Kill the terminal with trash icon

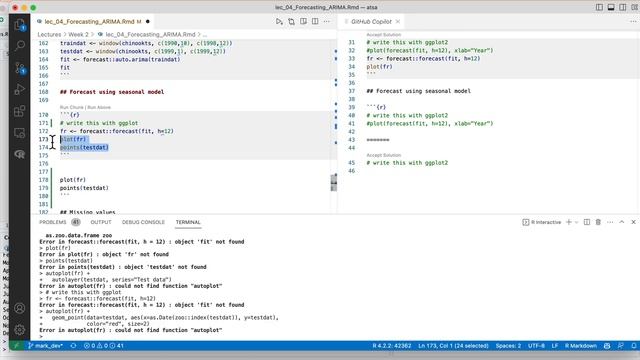(x=598, y=222)
